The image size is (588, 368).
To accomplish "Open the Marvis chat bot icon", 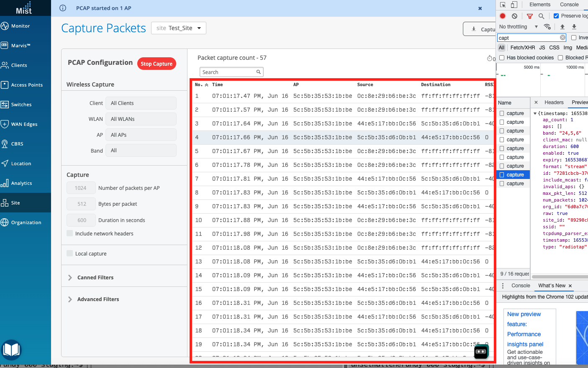I will click(481, 351).
